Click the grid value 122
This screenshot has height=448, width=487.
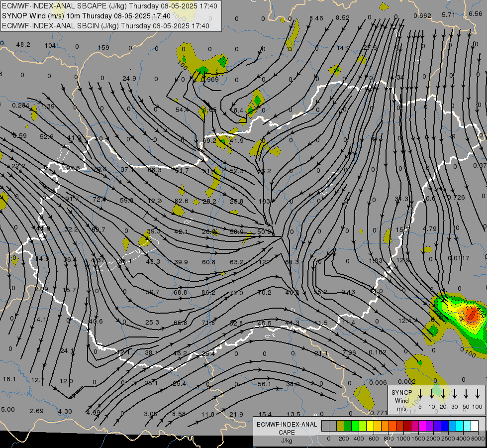click(x=264, y=262)
